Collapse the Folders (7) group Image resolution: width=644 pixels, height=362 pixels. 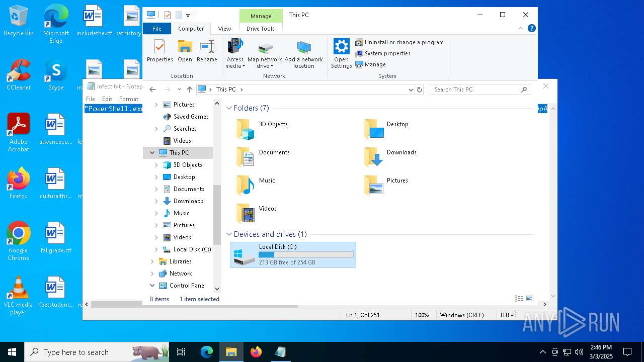click(229, 108)
